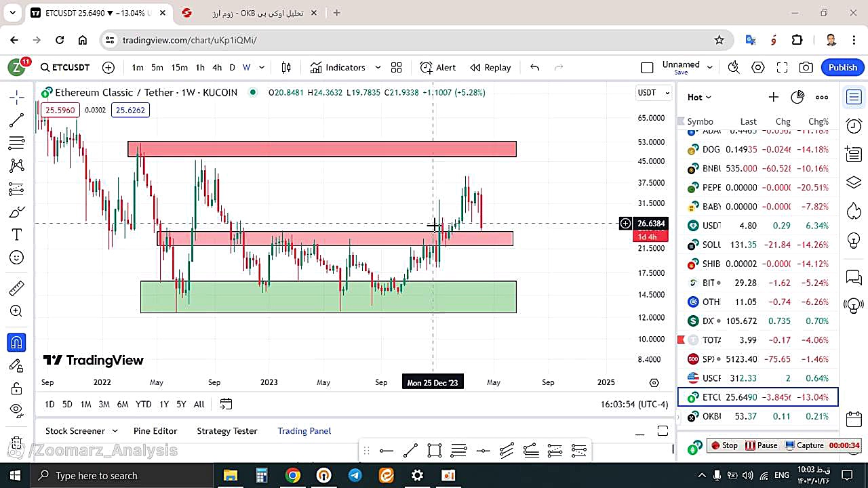Open the ETCUSDT symbol search
Screen dimensions: 868x488
(x=65, y=67)
